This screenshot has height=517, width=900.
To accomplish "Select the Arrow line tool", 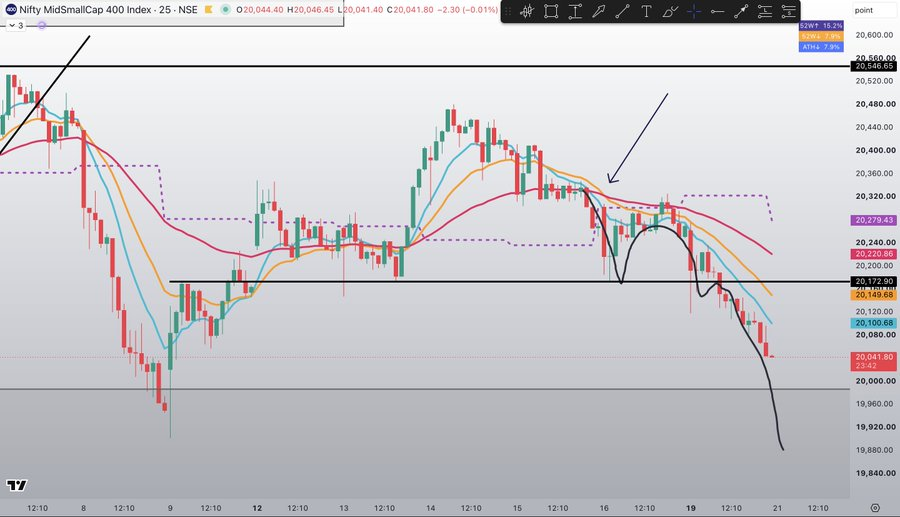I will (x=741, y=11).
